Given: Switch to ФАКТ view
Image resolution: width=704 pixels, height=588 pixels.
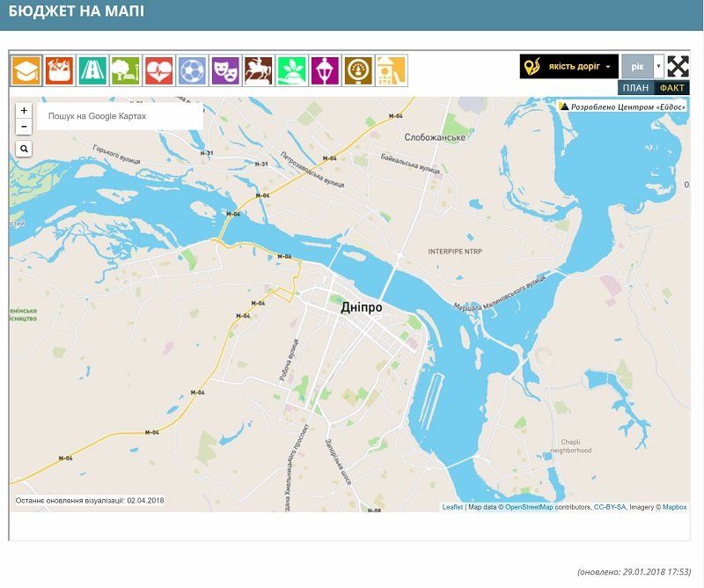Looking at the screenshot, I should (672, 87).
